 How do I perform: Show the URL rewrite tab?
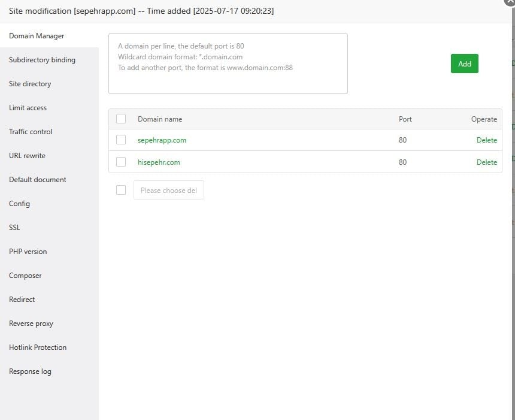point(27,156)
